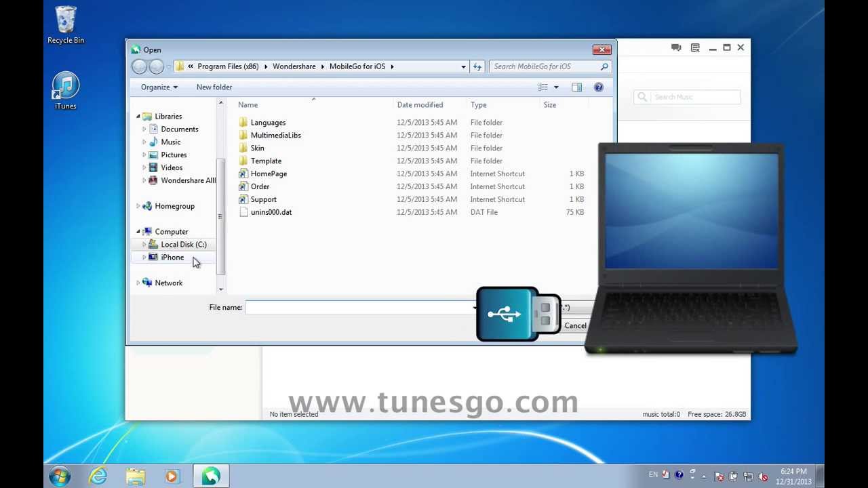Click Wondershare in the address breadcrumb
This screenshot has height=488, width=868.
pos(294,66)
